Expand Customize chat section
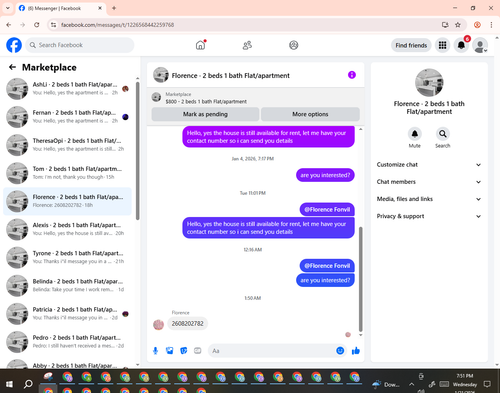500x393 pixels. pos(429,165)
